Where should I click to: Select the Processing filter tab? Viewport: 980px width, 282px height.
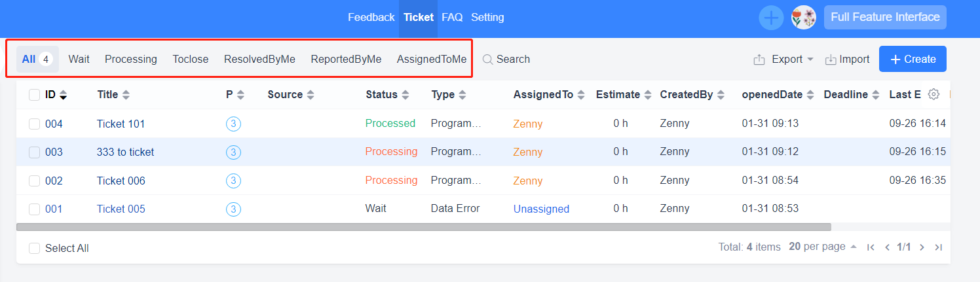point(131,60)
